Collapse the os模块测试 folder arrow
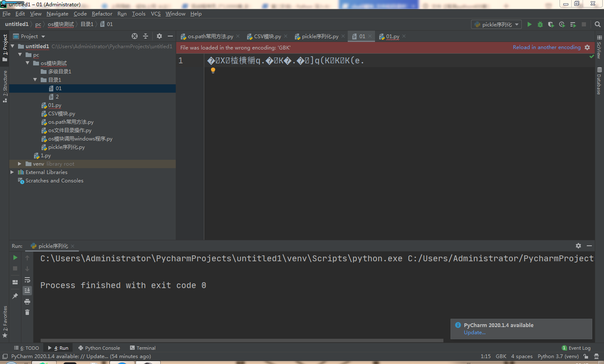The height and width of the screenshot is (364, 604). coord(27,63)
